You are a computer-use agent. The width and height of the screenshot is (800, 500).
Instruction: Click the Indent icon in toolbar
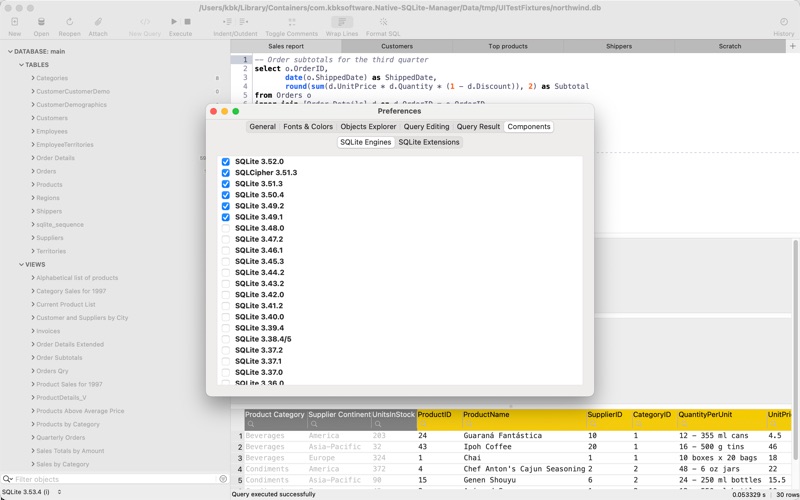click(x=228, y=22)
